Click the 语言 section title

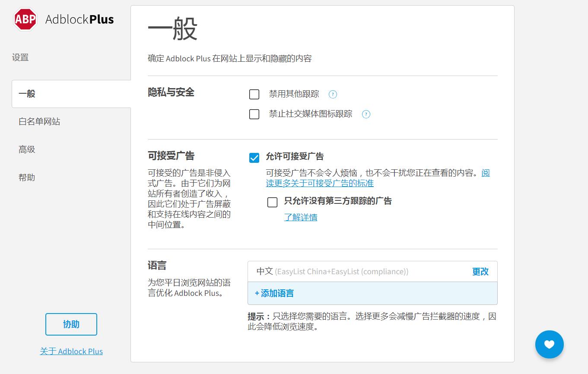(157, 265)
